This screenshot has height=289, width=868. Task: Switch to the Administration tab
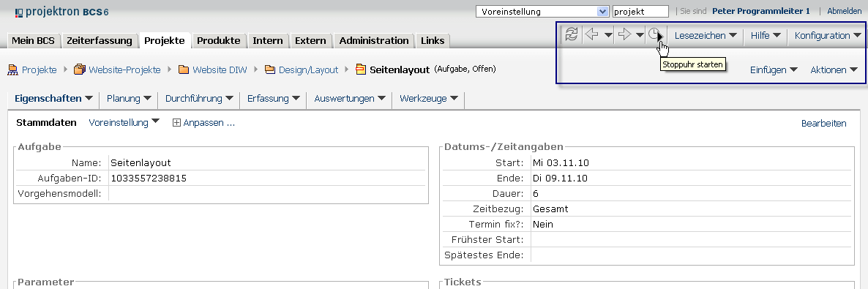[374, 40]
